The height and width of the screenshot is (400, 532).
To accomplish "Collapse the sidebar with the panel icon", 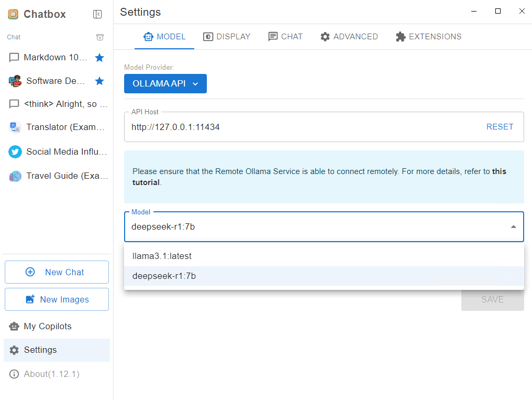I will pyautogui.click(x=97, y=14).
